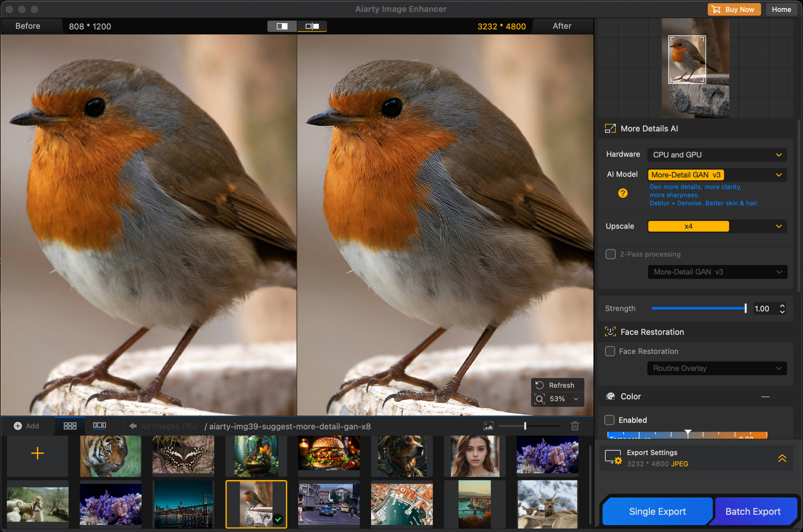The height and width of the screenshot is (532, 803).
Task: Click the AI Model help question mark
Action: (x=623, y=193)
